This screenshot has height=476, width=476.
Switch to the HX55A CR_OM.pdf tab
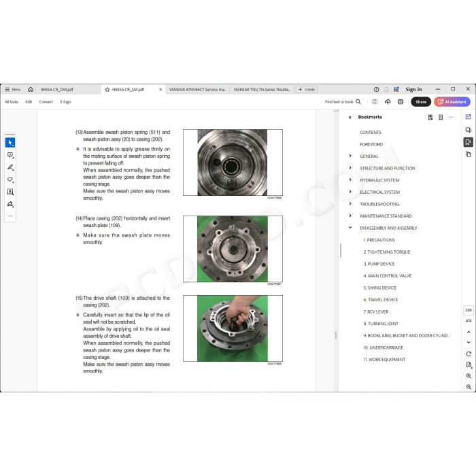56,90
